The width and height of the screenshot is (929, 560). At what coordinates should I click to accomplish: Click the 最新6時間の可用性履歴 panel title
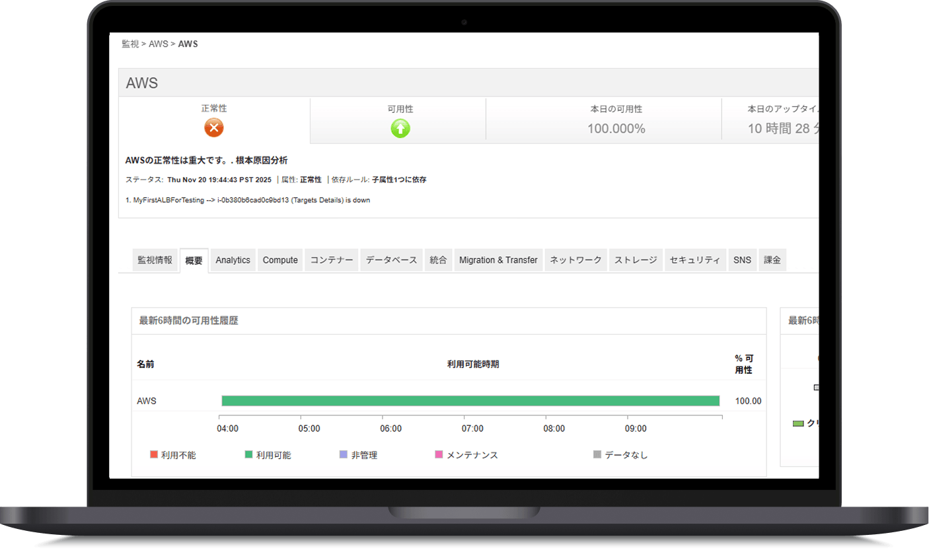tap(188, 320)
